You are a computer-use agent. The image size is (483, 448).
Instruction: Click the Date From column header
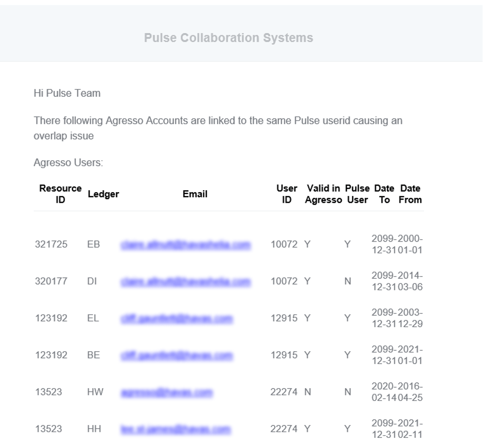pos(410,194)
